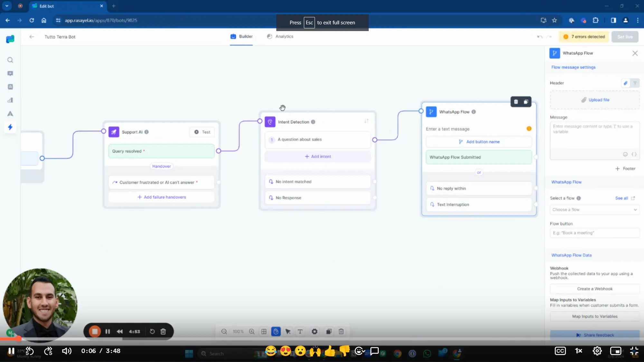Select a flow dropdown
644x362 pixels.
coord(595,209)
